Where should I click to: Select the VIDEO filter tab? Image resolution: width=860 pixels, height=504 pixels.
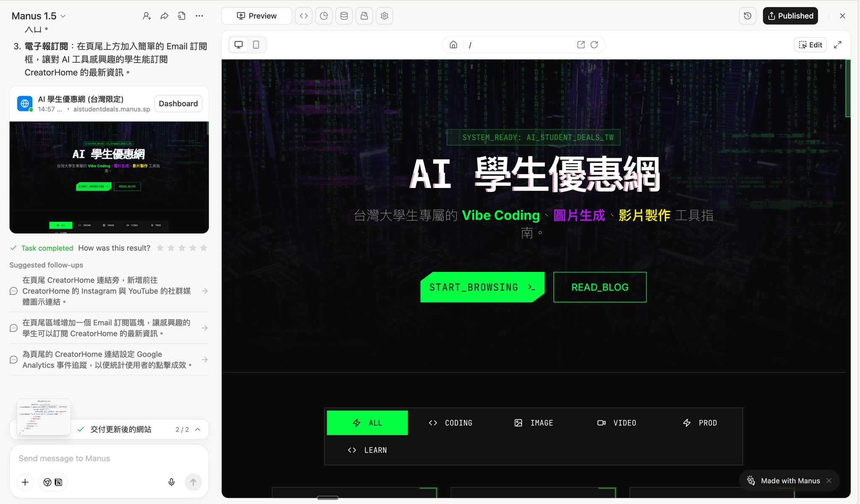[617, 423]
